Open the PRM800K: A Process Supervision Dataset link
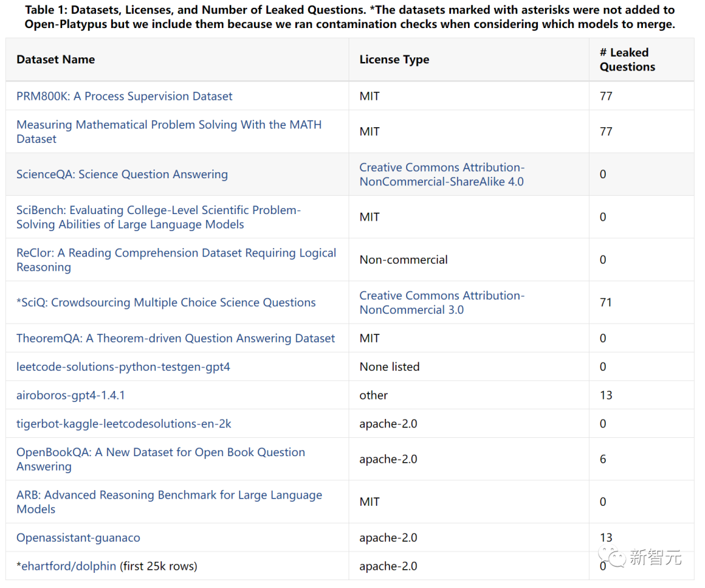The height and width of the screenshot is (588, 705). [x=124, y=96]
